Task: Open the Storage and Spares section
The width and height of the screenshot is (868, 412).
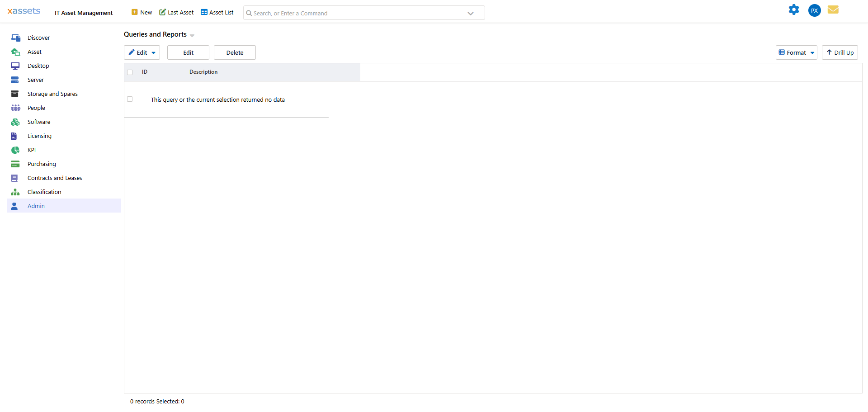Action: (16, 94)
